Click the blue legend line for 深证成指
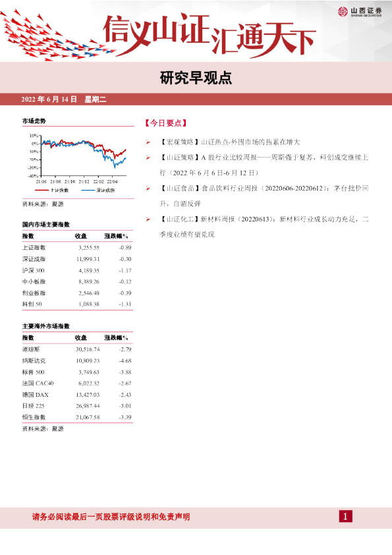 click(88, 190)
